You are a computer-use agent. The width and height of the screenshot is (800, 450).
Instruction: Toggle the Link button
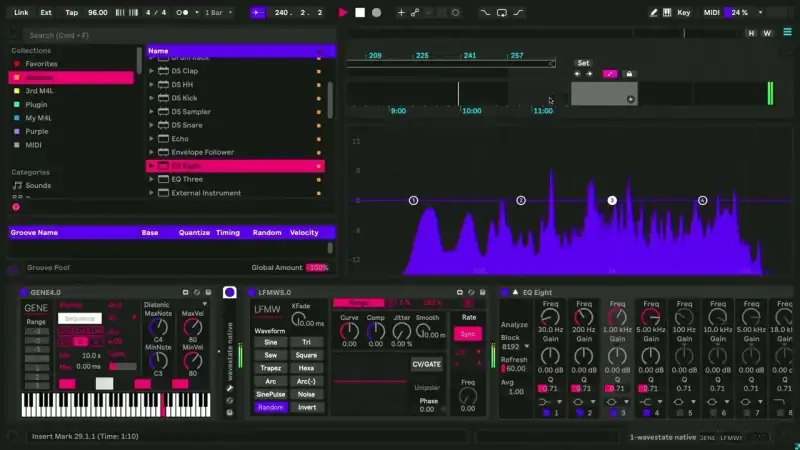click(x=21, y=13)
